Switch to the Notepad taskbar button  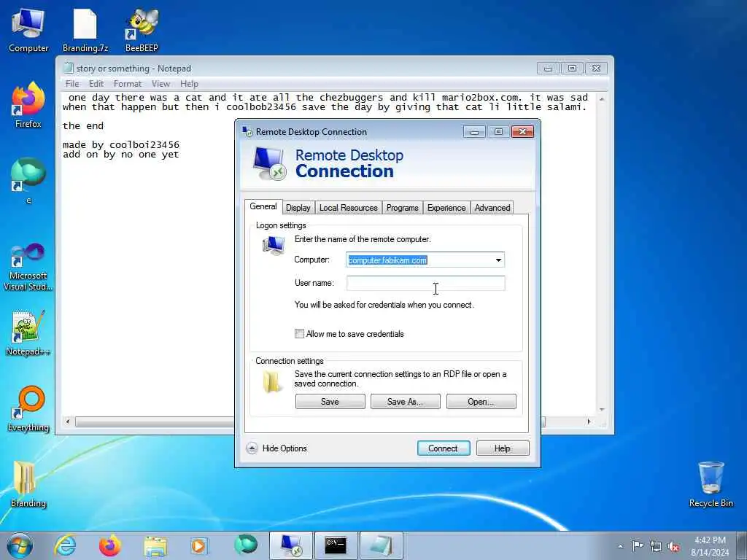click(381, 545)
